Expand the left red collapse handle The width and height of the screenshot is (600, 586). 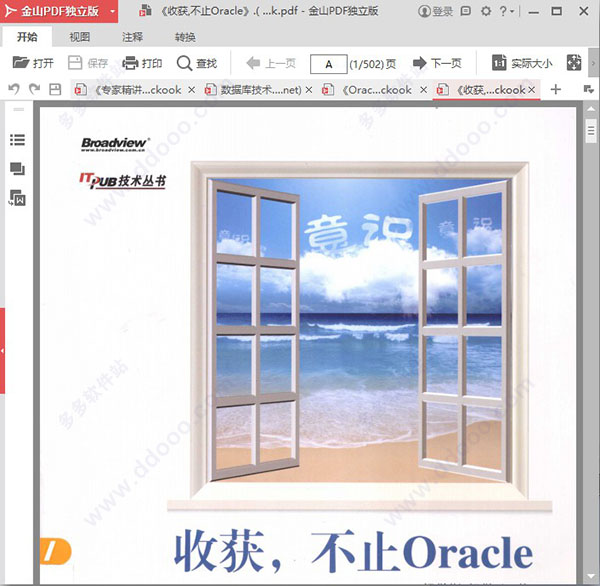point(2,351)
